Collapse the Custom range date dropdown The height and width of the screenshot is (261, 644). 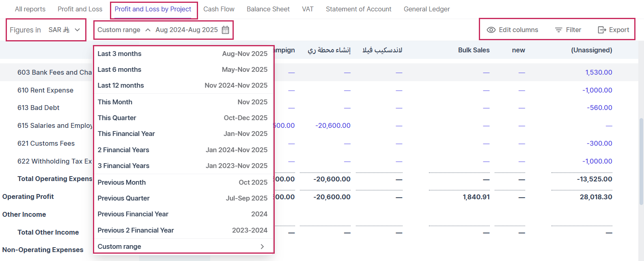coord(148,30)
